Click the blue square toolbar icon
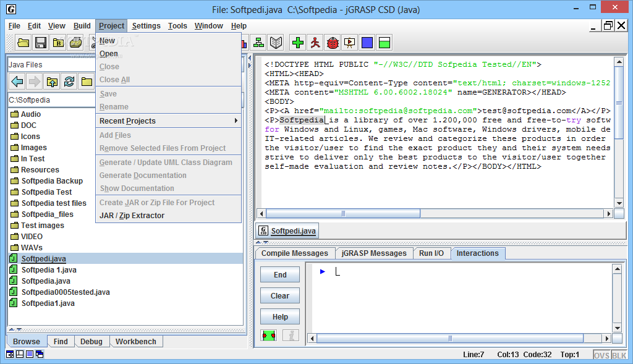The height and width of the screenshot is (364, 633). click(x=367, y=43)
